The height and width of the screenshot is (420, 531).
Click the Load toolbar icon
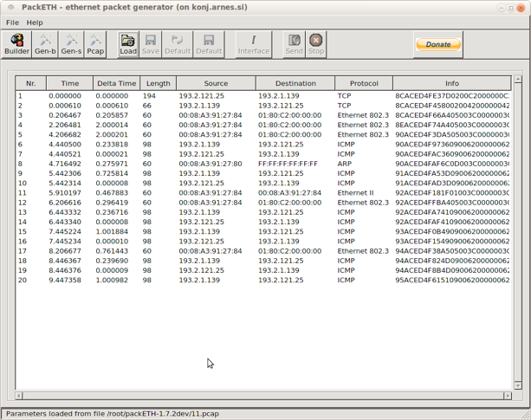coord(127,44)
